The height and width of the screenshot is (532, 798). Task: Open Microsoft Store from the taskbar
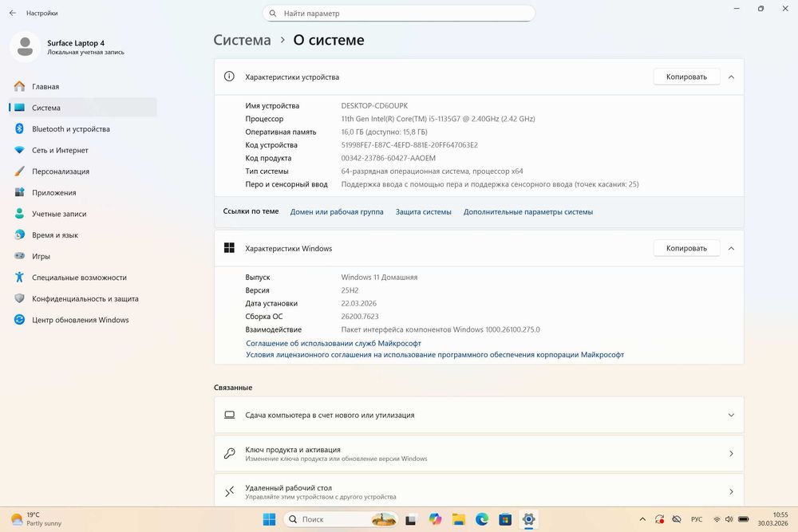(505, 519)
